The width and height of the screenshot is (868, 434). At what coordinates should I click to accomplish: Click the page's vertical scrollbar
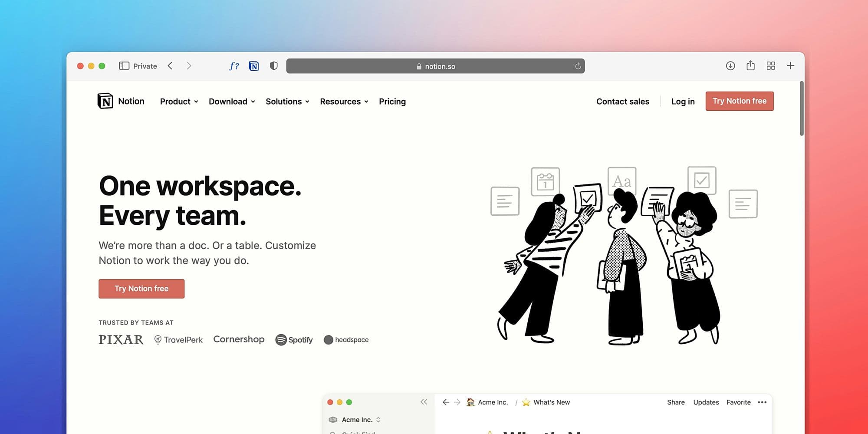coord(801,108)
